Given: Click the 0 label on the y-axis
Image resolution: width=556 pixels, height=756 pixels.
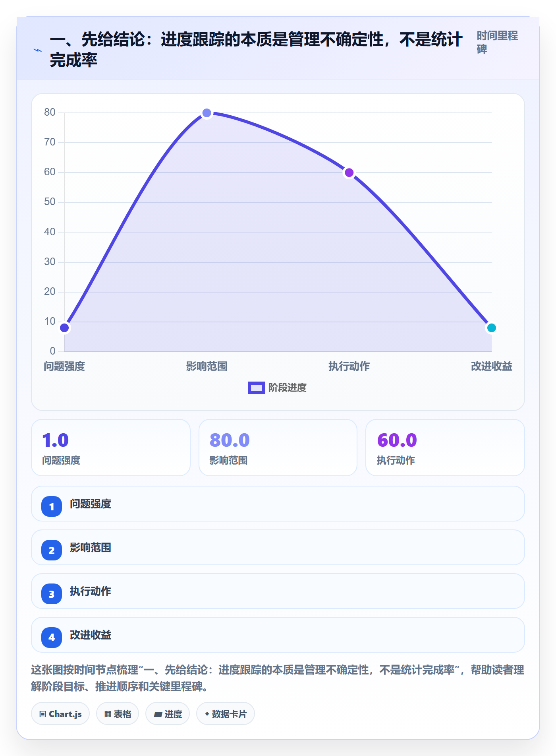Looking at the screenshot, I should coord(52,351).
